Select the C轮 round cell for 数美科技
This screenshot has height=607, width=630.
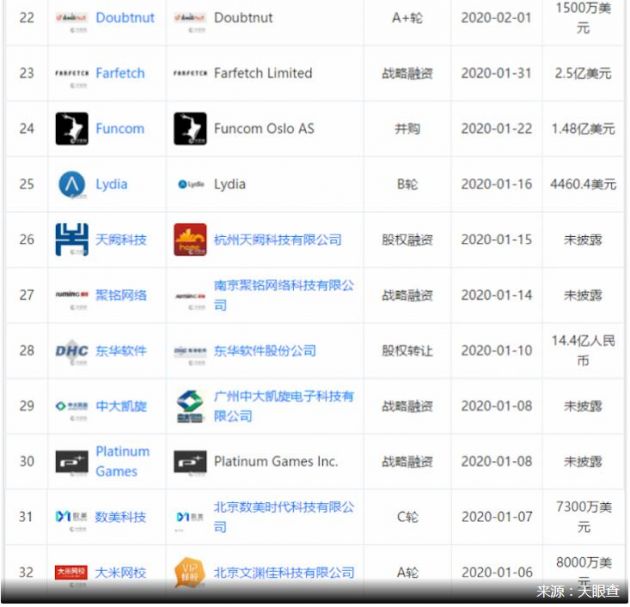[407, 517]
